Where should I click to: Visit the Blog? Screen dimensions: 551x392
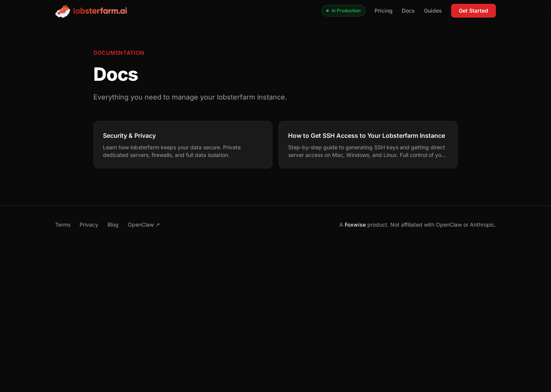coord(113,225)
